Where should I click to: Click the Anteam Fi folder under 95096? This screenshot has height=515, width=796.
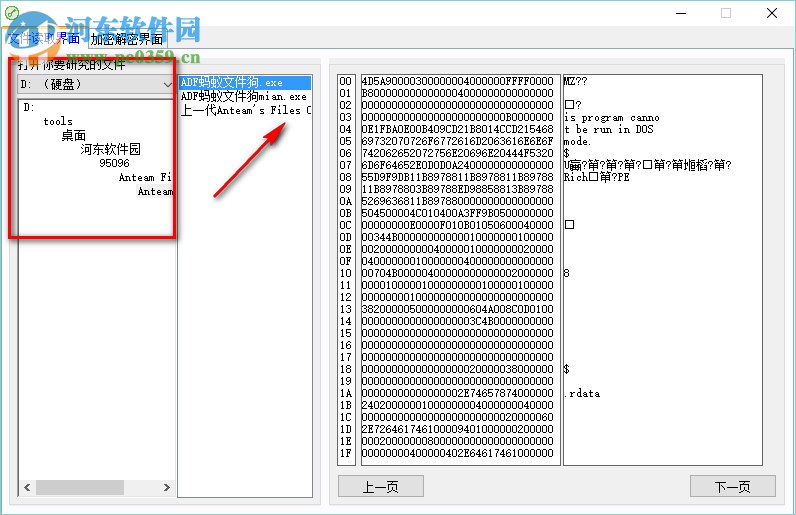145,177
